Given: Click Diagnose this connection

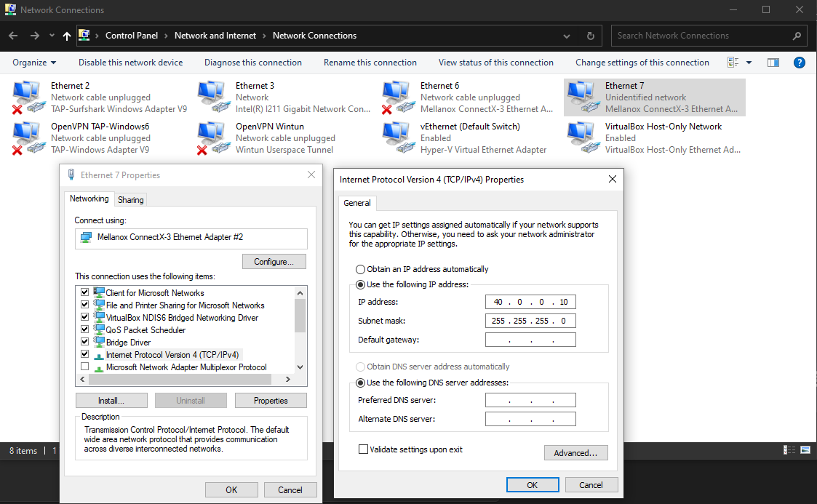Looking at the screenshot, I should tap(253, 63).
